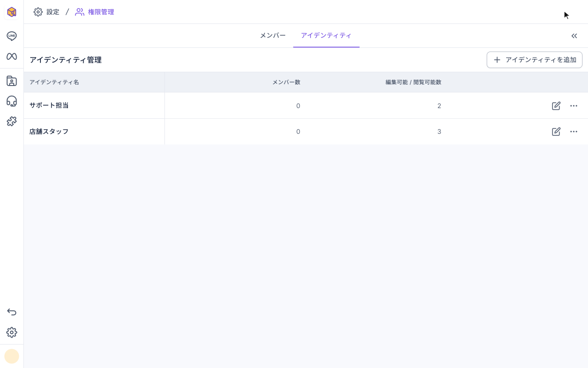Open the Meta icon in the sidebar

pos(11,56)
